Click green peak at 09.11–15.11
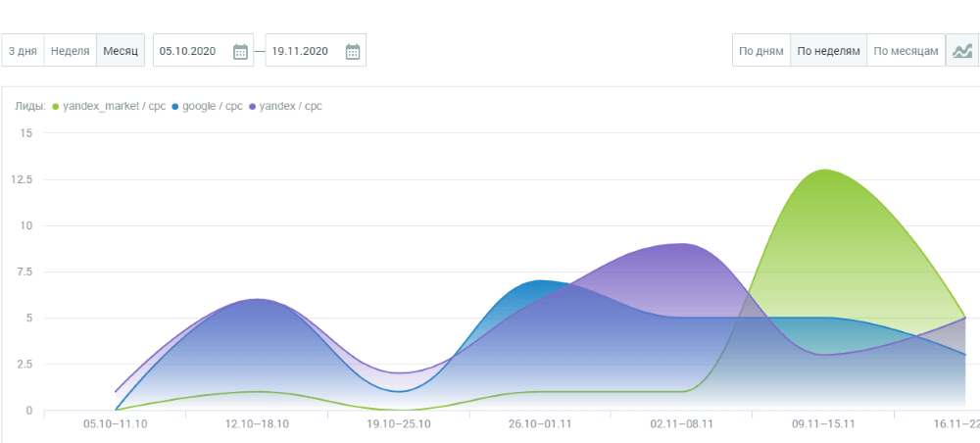This screenshot has height=443, width=980. click(823, 171)
